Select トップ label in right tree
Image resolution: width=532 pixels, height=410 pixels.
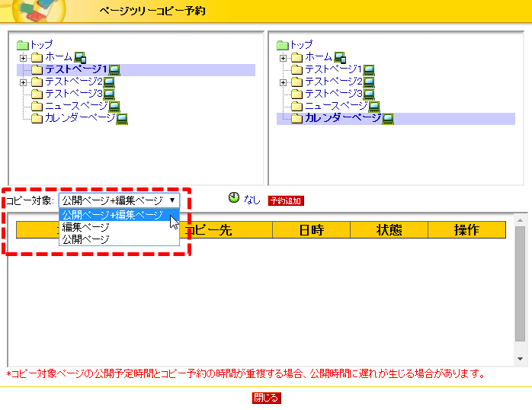pyautogui.click(x=301, y=44)
